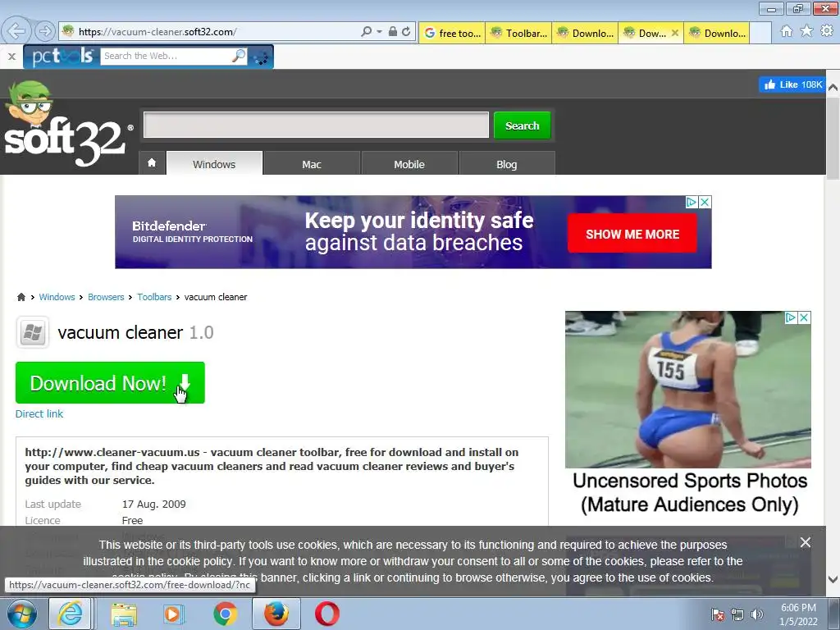Viewport: 840px width, 630px height.
Task: Open Favorites star icon
Action: coord(806,31)
